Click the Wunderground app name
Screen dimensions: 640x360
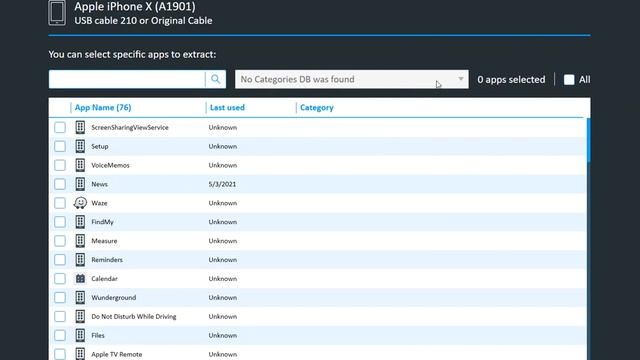(x=114, y=298)
